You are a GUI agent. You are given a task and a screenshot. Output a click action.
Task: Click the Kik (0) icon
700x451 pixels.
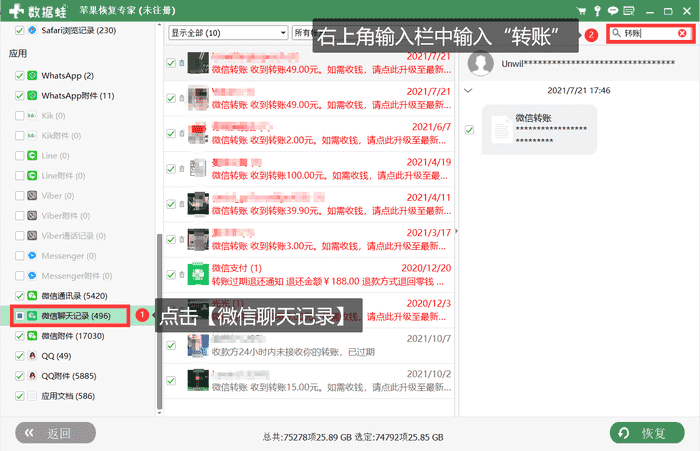(x=32, y=116)
